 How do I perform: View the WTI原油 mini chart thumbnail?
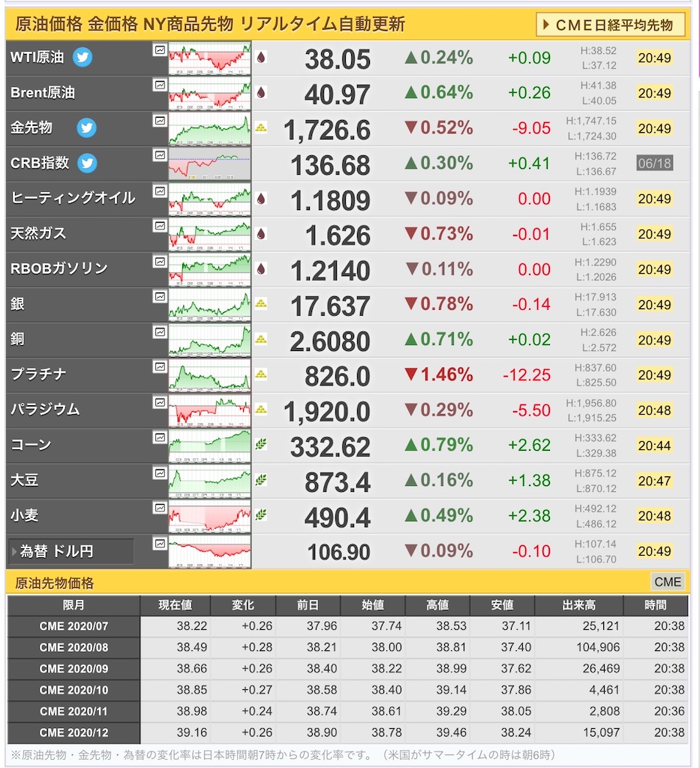point(209,58)
